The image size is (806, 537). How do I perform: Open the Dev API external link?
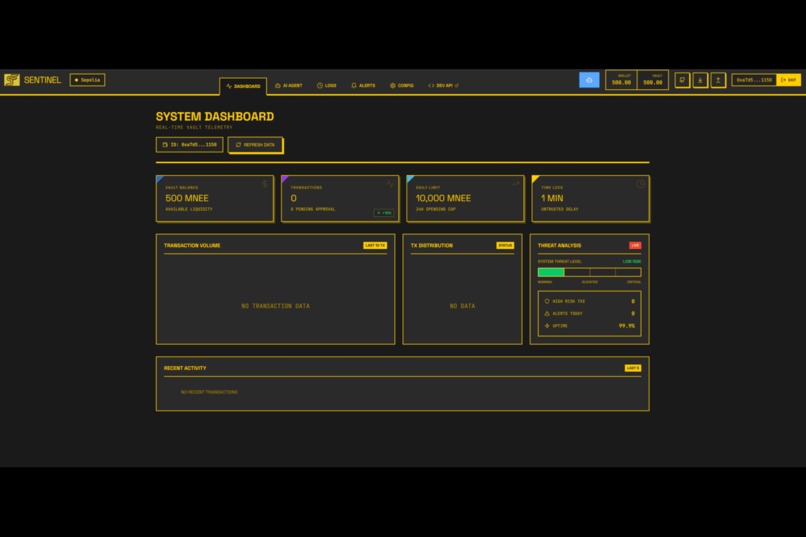click(443, 86)
